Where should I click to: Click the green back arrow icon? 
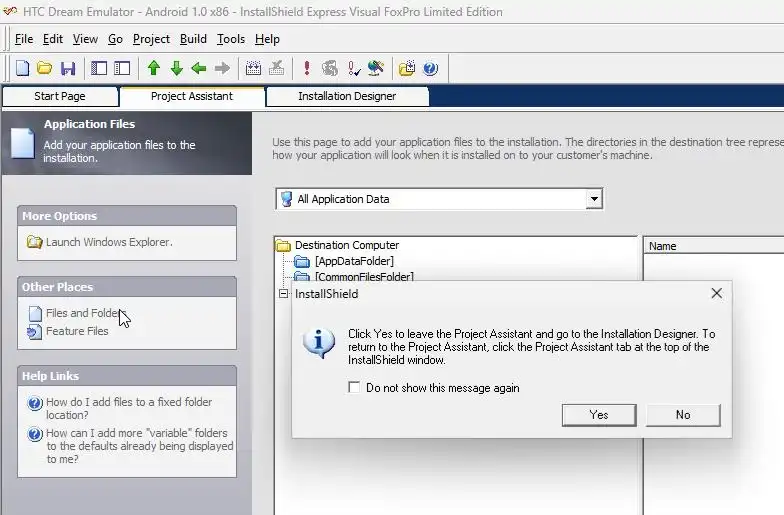click(199, 68)
